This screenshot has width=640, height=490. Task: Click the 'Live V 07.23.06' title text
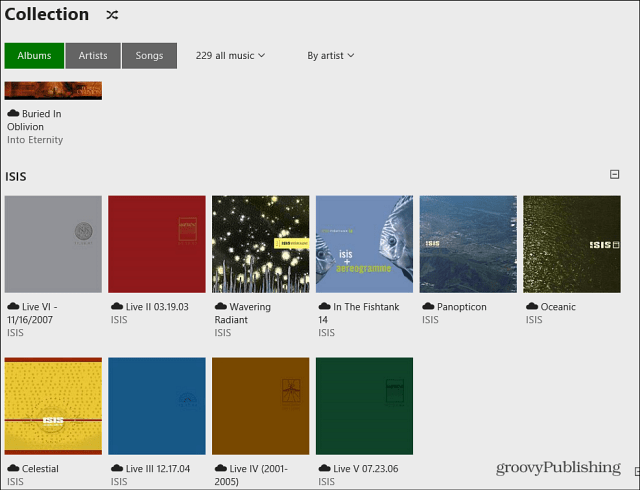click(365, 469)
